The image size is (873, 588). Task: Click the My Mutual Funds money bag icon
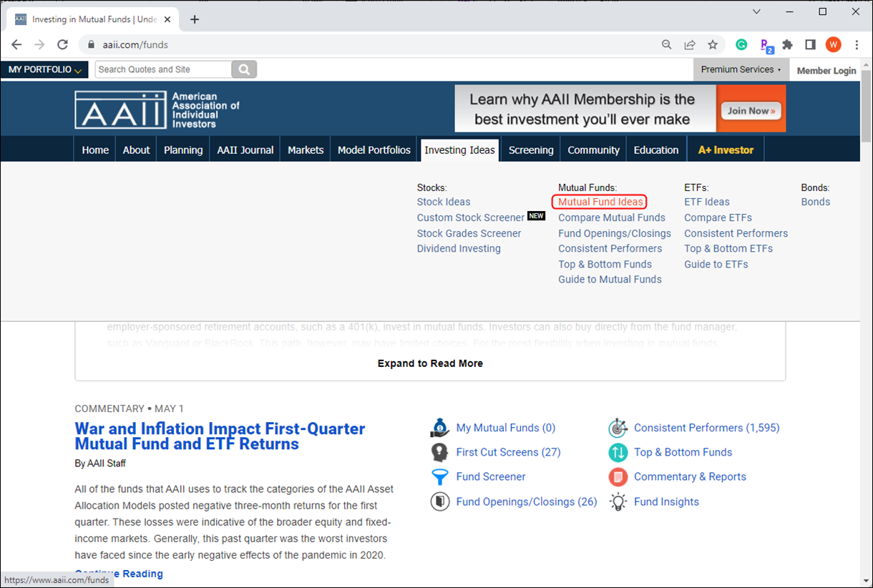click(439, 428)
